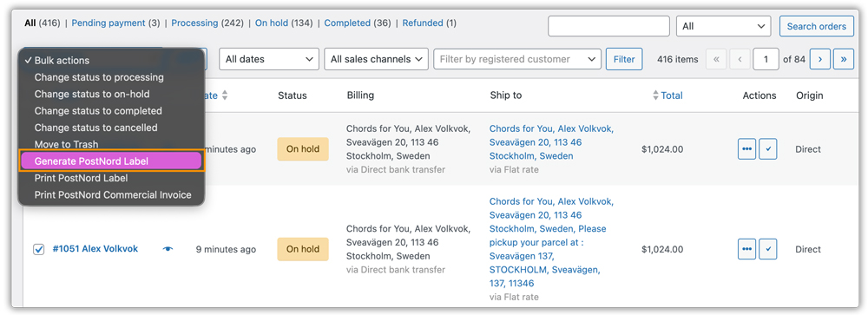Viewport: 868px width, 315px height.
Task: Choose Change status to cancelled
Action: click(x=111, y=128)
